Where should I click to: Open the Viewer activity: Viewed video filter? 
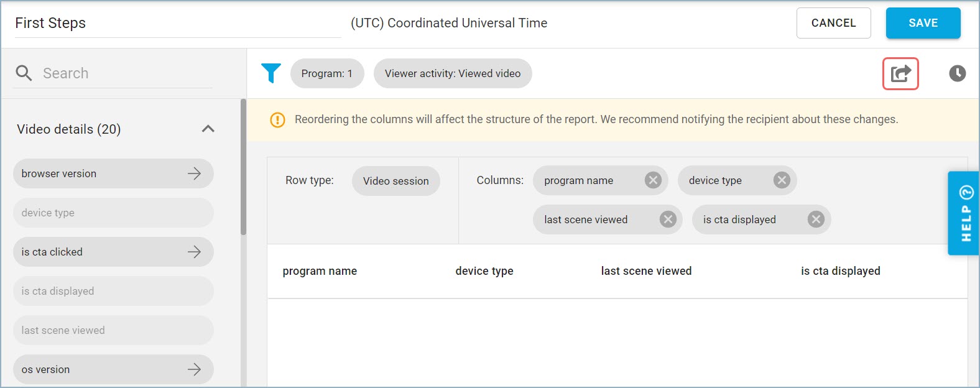[x=453, y=73]
